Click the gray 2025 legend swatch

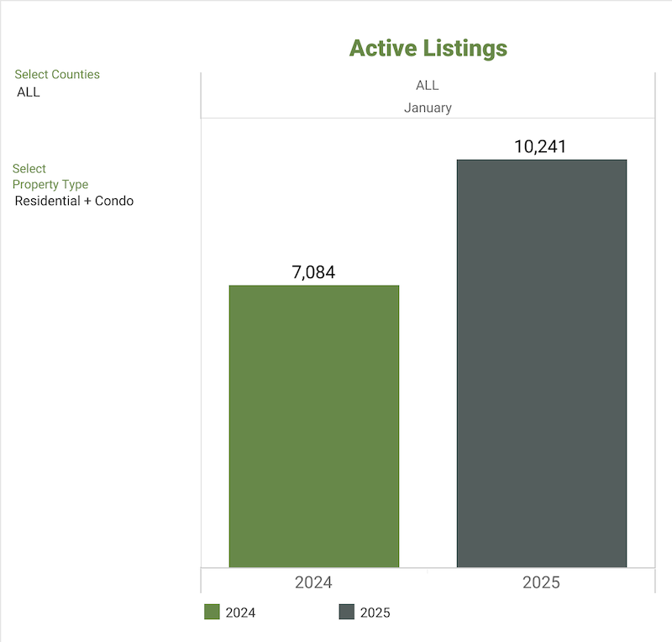point(346,613)
